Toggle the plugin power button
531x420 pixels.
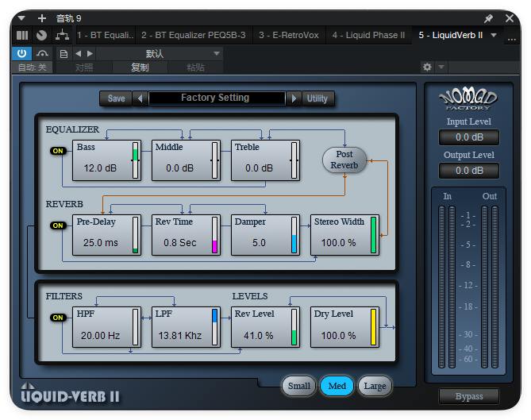22,53
